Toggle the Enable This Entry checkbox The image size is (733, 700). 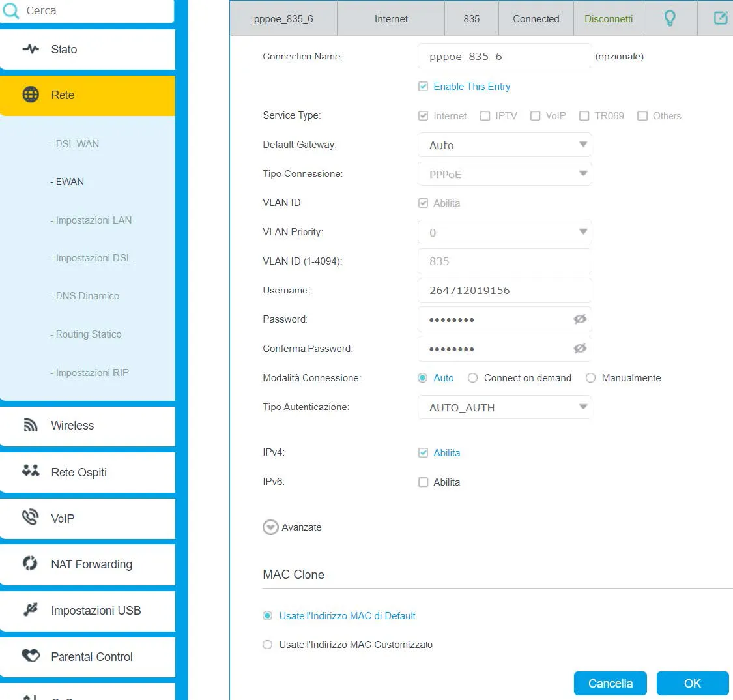[424, 87]
